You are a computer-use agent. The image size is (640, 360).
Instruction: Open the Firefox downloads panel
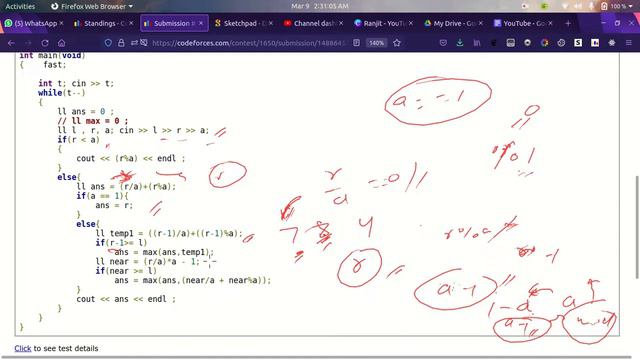click(460, 43)
